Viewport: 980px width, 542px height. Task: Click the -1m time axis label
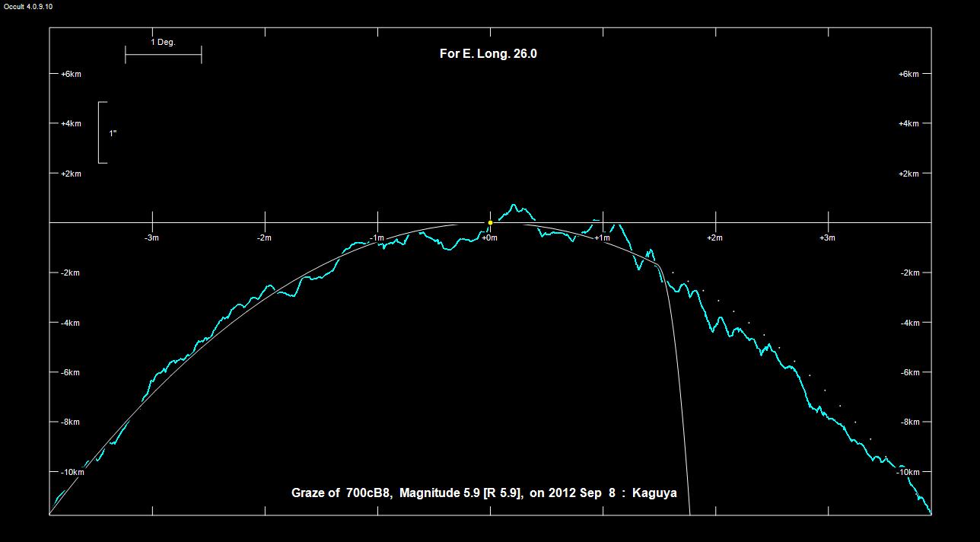377,238
